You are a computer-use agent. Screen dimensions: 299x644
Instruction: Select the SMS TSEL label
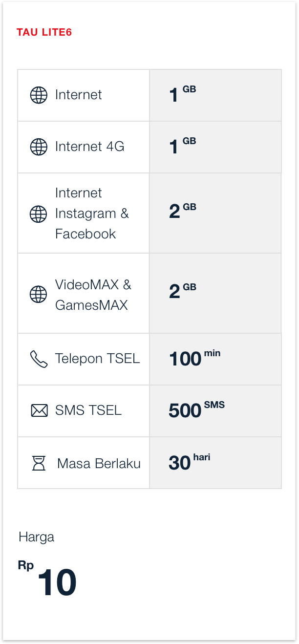pos(88,410)
